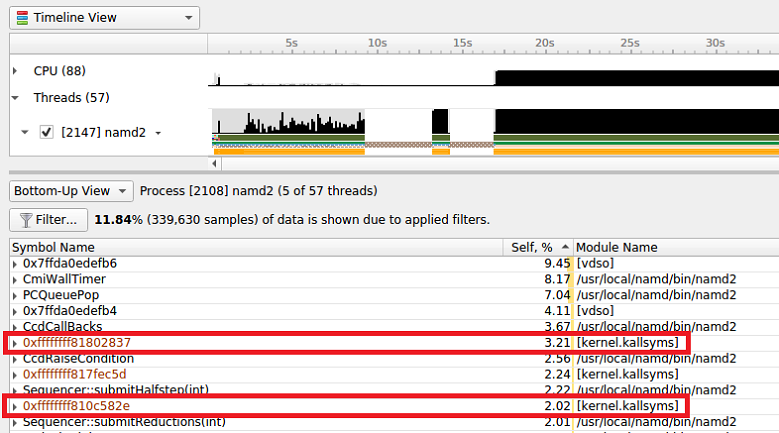779x433 pixels.
Task: Expand the CPU (88) row
Action: [15, 71]
